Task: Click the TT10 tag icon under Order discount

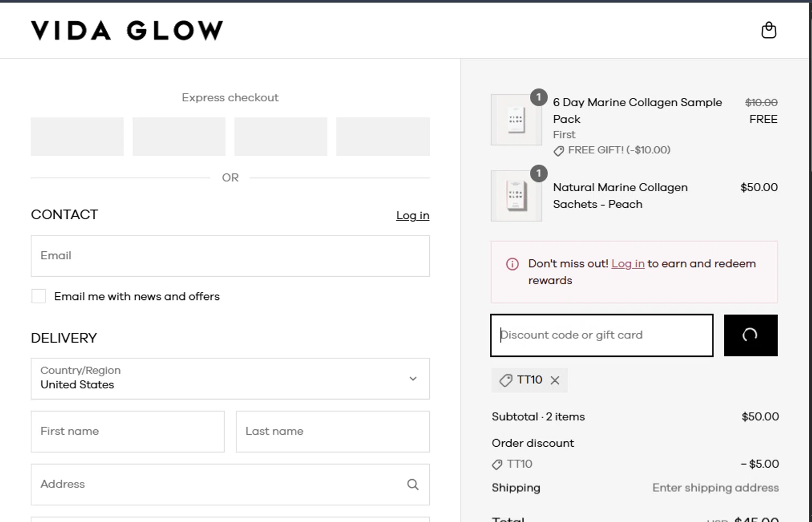Action: [x=497, y=465]
